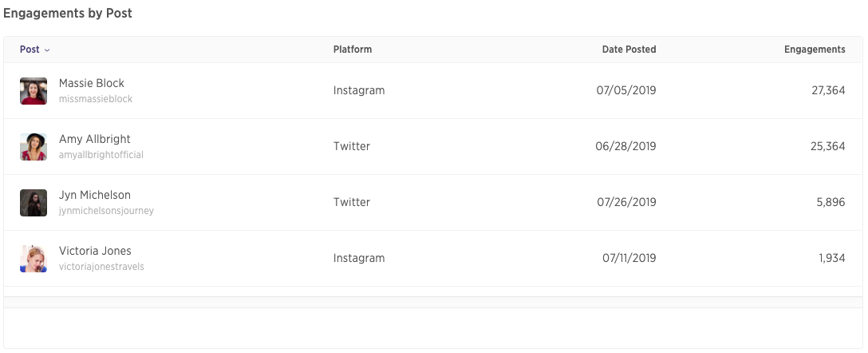Click the victoriajonestravels handle

(101, 267)
